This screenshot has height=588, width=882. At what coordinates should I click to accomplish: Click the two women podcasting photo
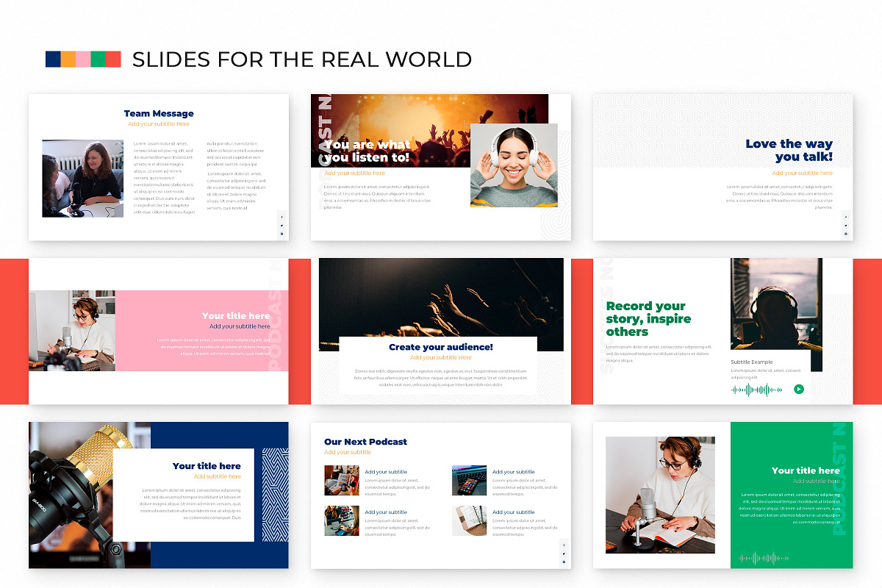click(82, 179)
